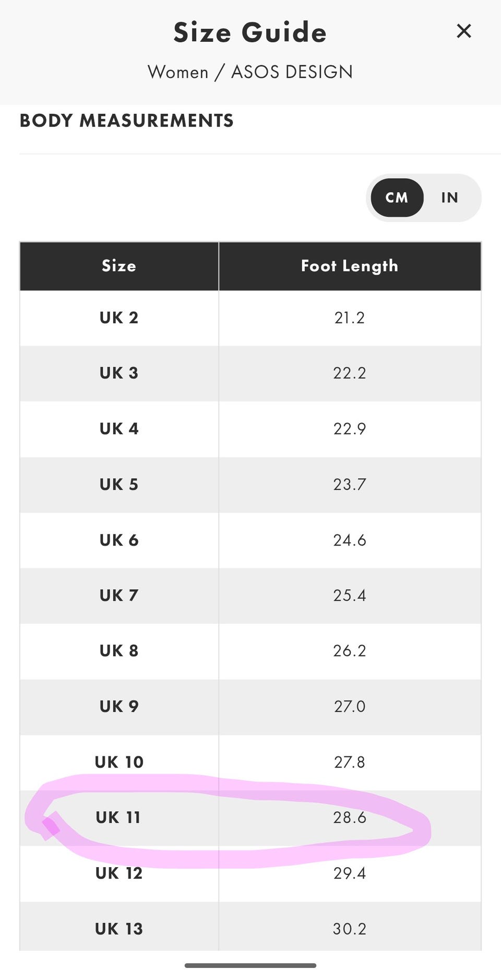
Task: Click the UK 11 circled size
Action: [118, 818]
